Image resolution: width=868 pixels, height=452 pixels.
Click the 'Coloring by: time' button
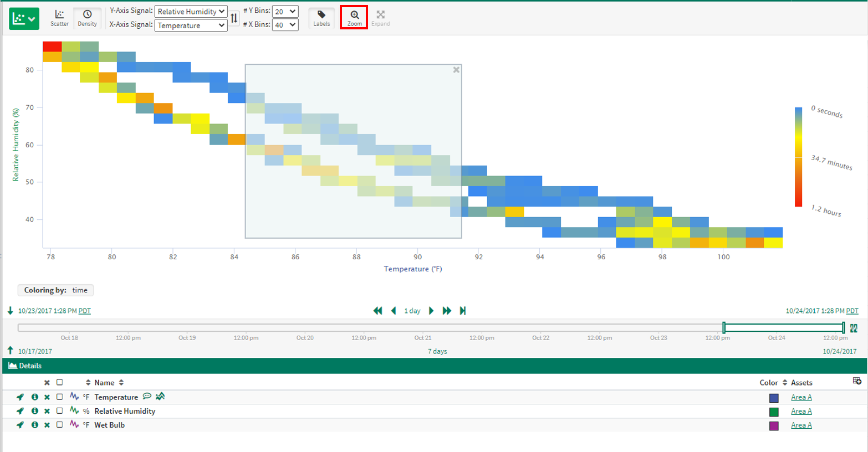55,290
